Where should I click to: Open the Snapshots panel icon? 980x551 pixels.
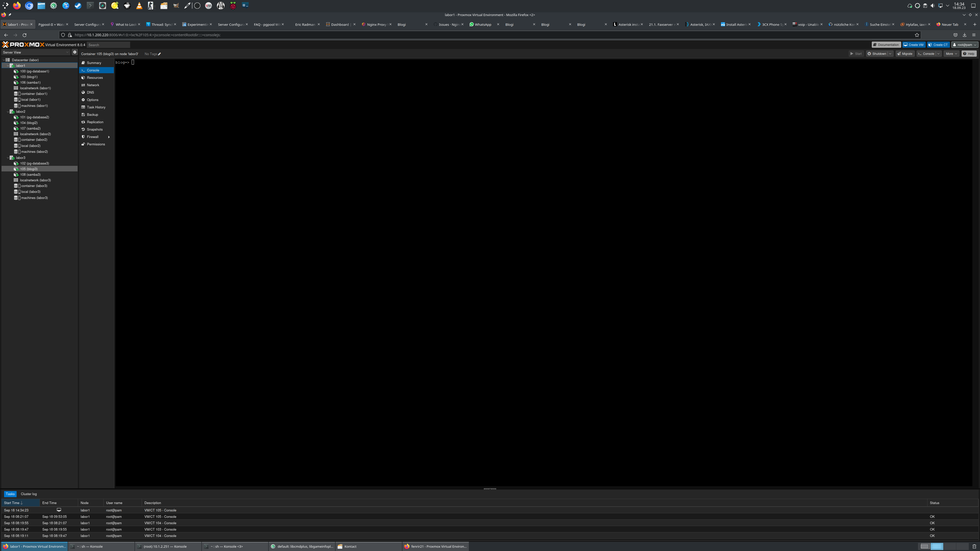tap(83, 129)
